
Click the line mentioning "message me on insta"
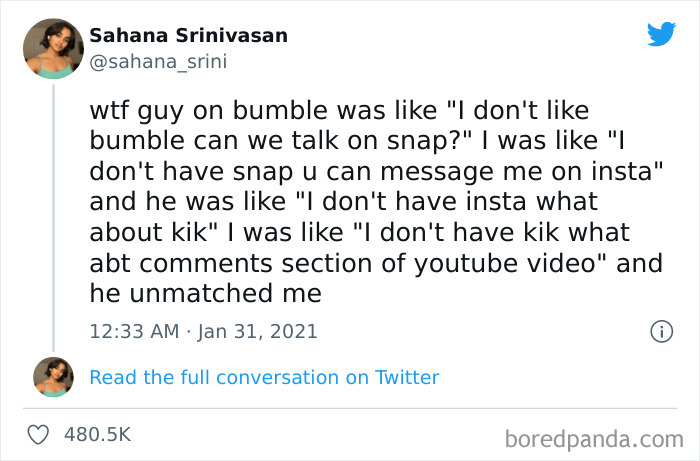coord(376,170)
